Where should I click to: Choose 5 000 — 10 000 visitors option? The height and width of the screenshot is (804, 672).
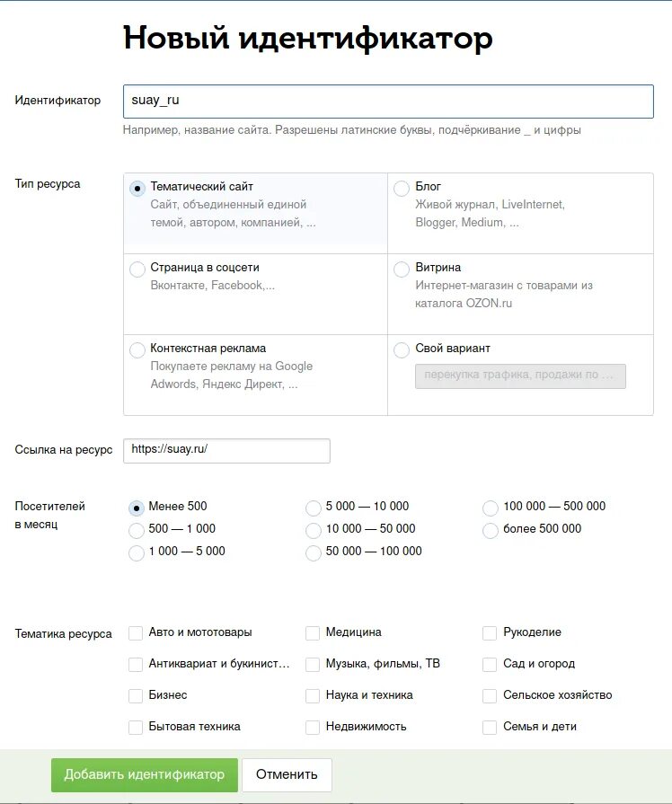pyautogui.click(x=313, y=508)
